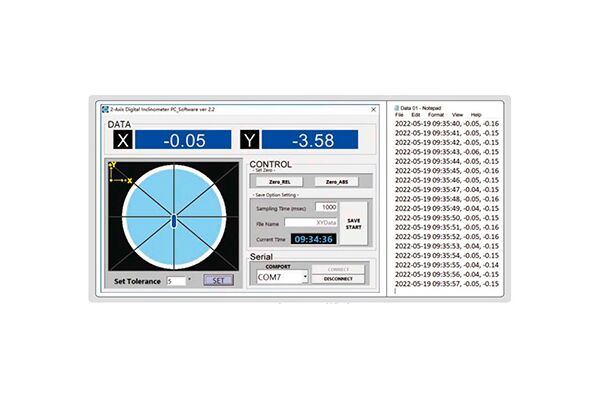600x400 pixels.
Task: Click the Set Tolerance value field
Action: tap(176, 281)
